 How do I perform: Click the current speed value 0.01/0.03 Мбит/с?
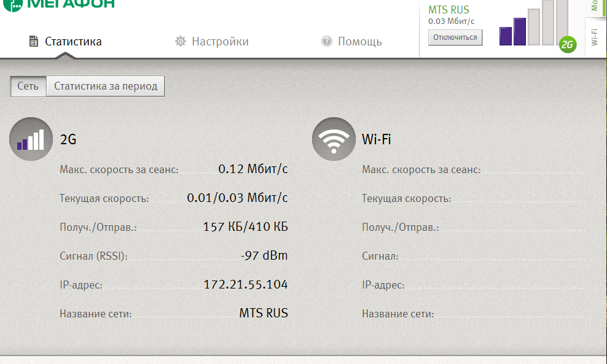237,198
